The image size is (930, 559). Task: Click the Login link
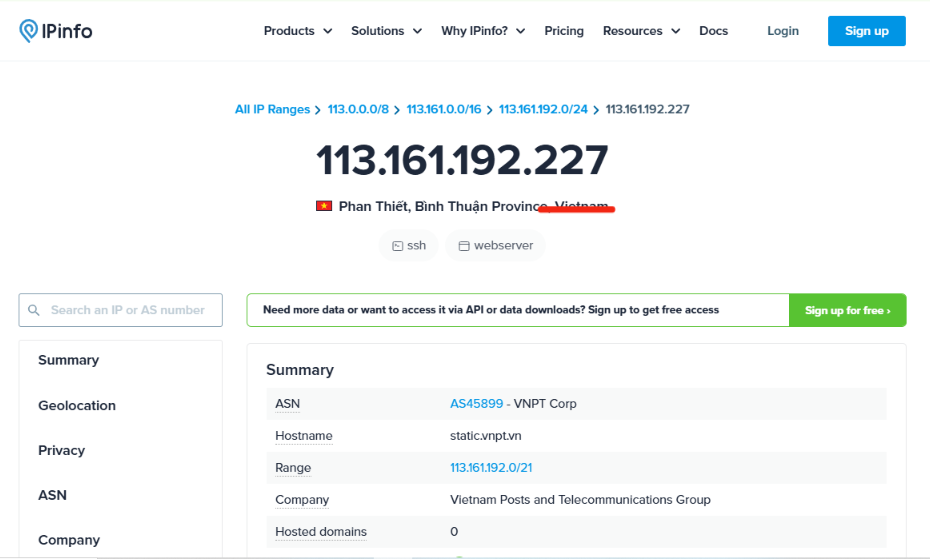pos(783,31)
